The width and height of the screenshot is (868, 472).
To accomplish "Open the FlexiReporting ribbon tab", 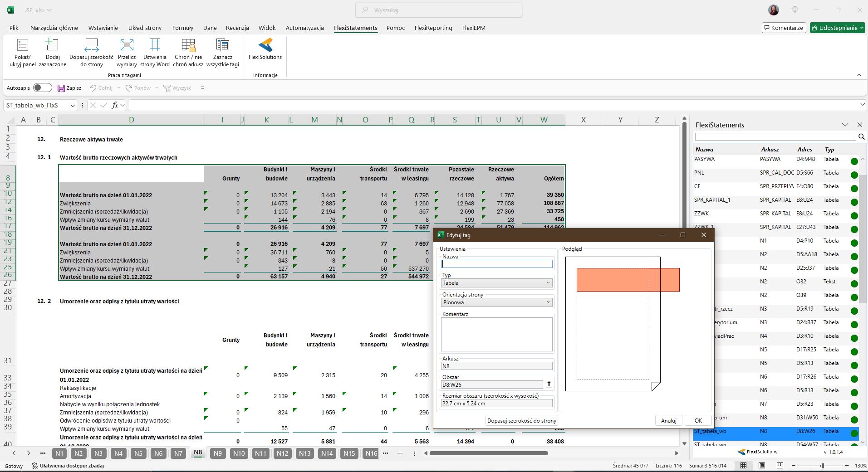I will tap(433, 28).
